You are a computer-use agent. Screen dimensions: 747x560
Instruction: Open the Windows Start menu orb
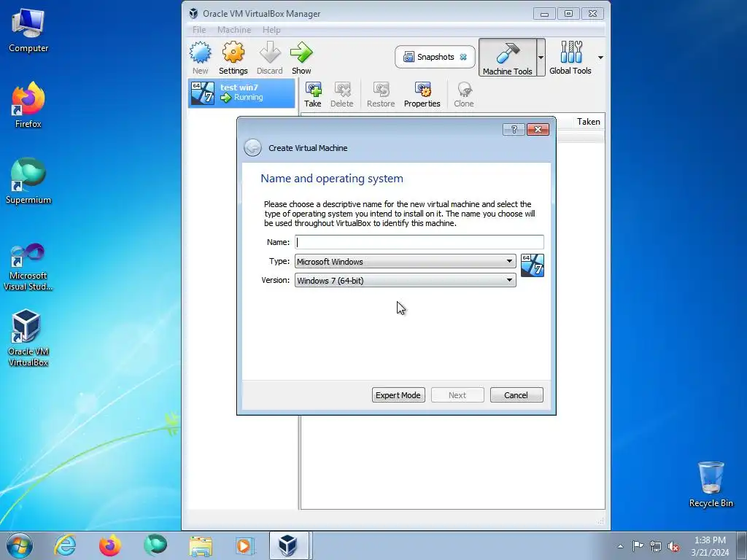click(20, 545)
